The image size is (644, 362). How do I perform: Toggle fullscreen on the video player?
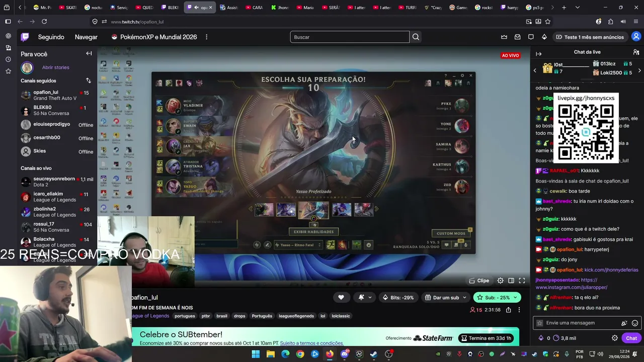(522, 281)
